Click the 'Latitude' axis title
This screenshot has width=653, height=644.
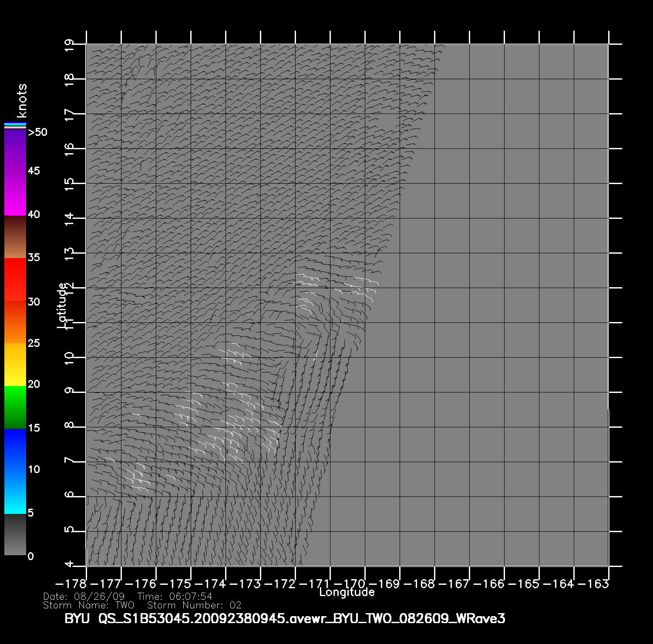pyautogui.click(x=62, y=305)
